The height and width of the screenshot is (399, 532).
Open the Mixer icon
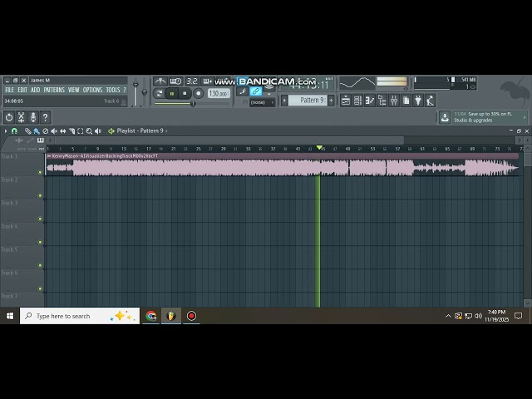(394, 101)
